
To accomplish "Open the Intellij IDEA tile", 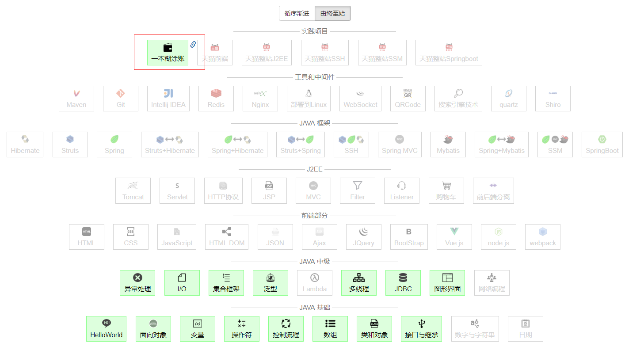I will [x=168, y=98].
